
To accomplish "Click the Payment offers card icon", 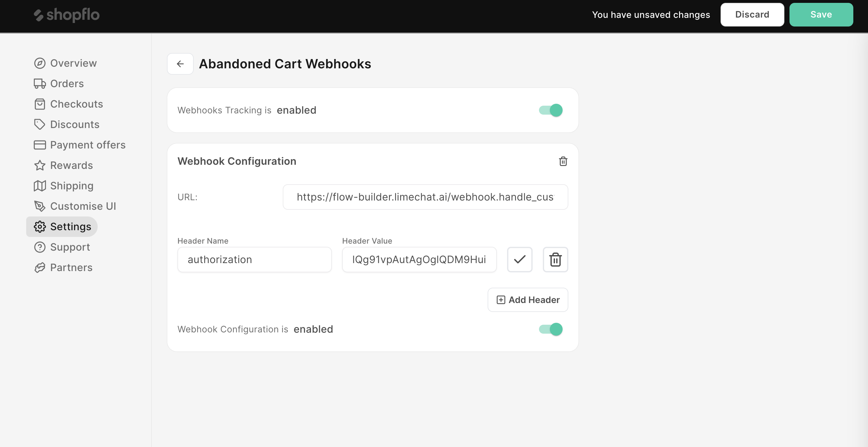I will (40, 145).
